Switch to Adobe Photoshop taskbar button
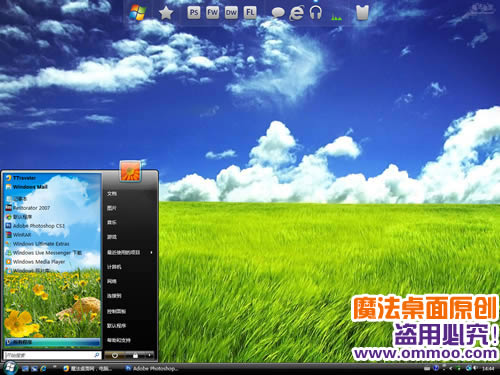 click(x=152, y=368)
